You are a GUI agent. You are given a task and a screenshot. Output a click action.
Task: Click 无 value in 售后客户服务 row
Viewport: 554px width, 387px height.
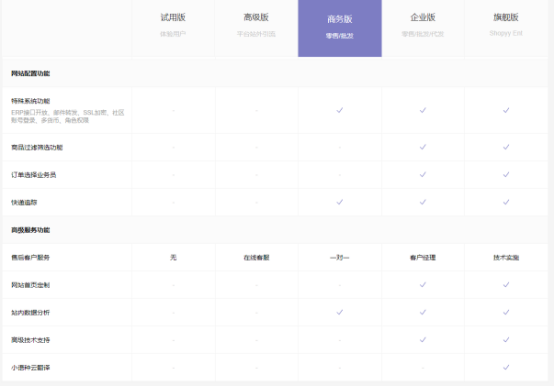click(173, 258)
